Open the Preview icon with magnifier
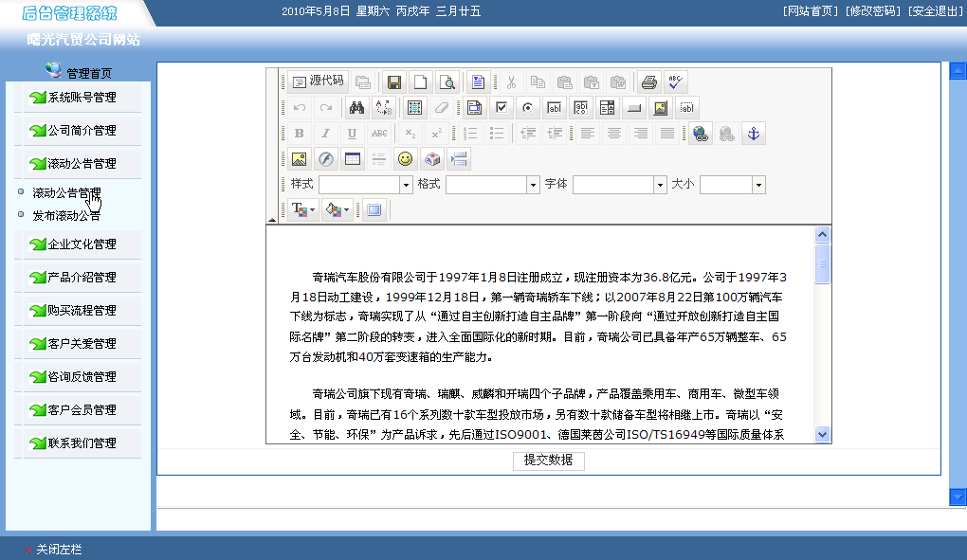This screenshot has width=967, height=560. (447, 81)
